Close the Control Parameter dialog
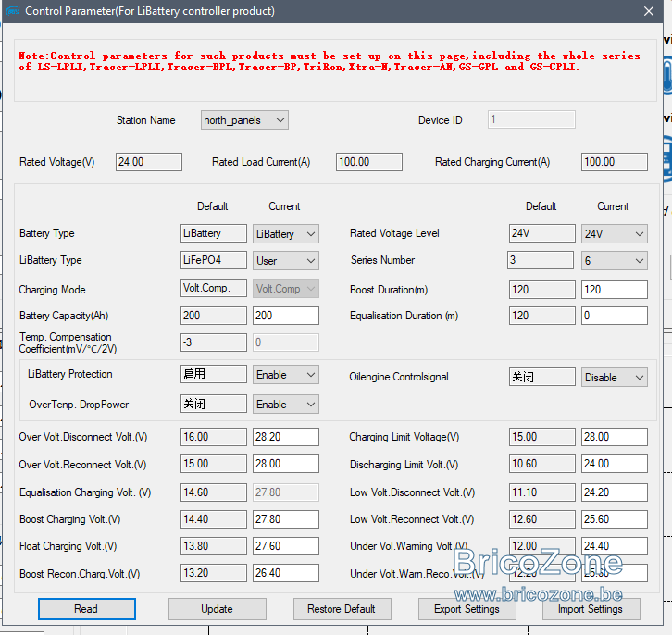 click(x=649, y=11)
